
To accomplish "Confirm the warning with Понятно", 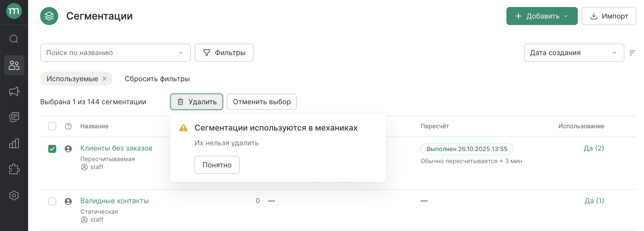I will [217, 165].
